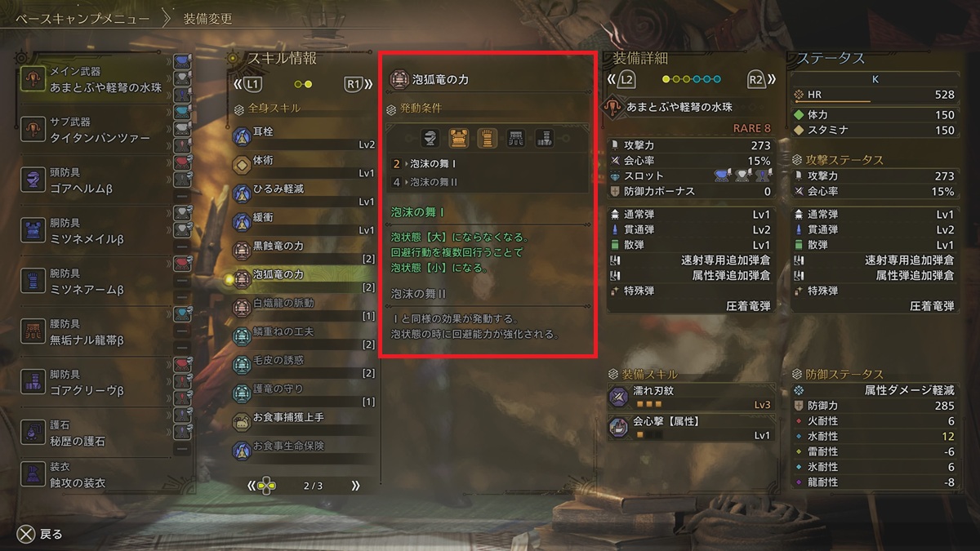Select the ゴアヘルムβ helmet icon
This screenshot has height=551, width=980.
click(x=33, y=180)
